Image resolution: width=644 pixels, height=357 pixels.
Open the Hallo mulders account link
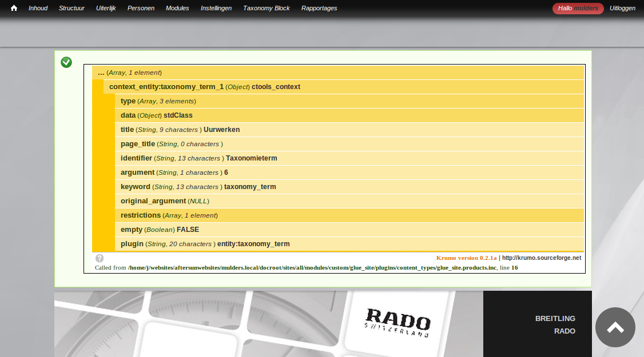click(578, 8)
